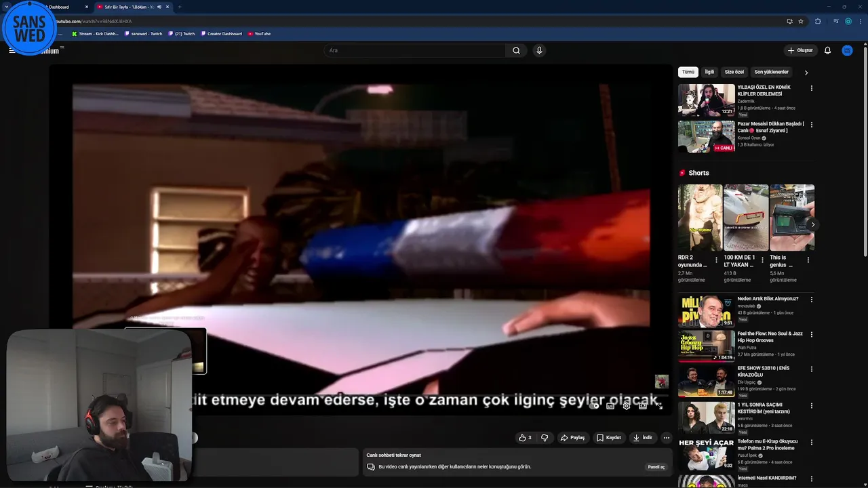868x488 pixels.
Task: Open the hamburger guide menu
Action: (x=12, y=50)
